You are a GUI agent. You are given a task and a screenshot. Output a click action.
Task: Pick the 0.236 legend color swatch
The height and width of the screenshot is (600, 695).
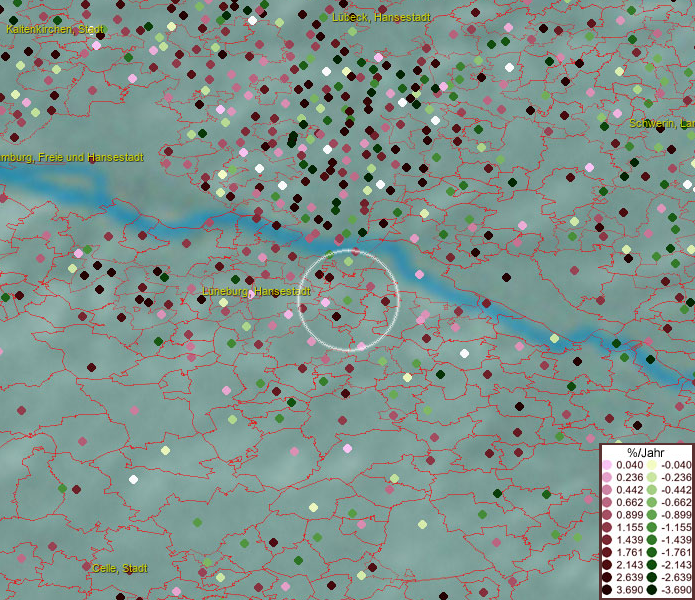pos(607,477)
